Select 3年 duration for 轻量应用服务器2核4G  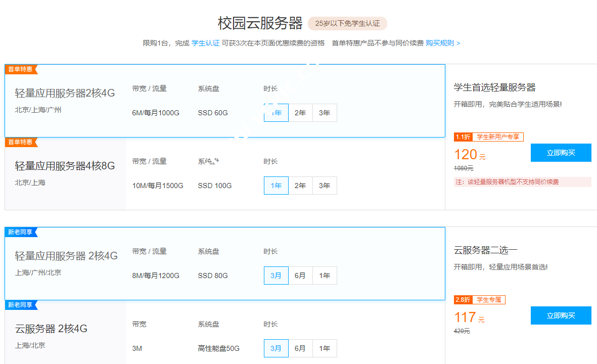(325, 112)
